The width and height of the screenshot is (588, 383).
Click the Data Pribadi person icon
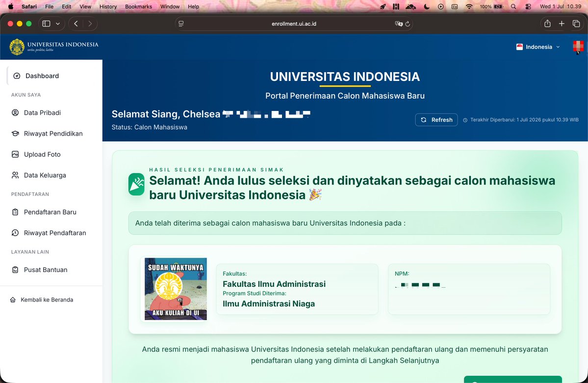click(15, 112)
